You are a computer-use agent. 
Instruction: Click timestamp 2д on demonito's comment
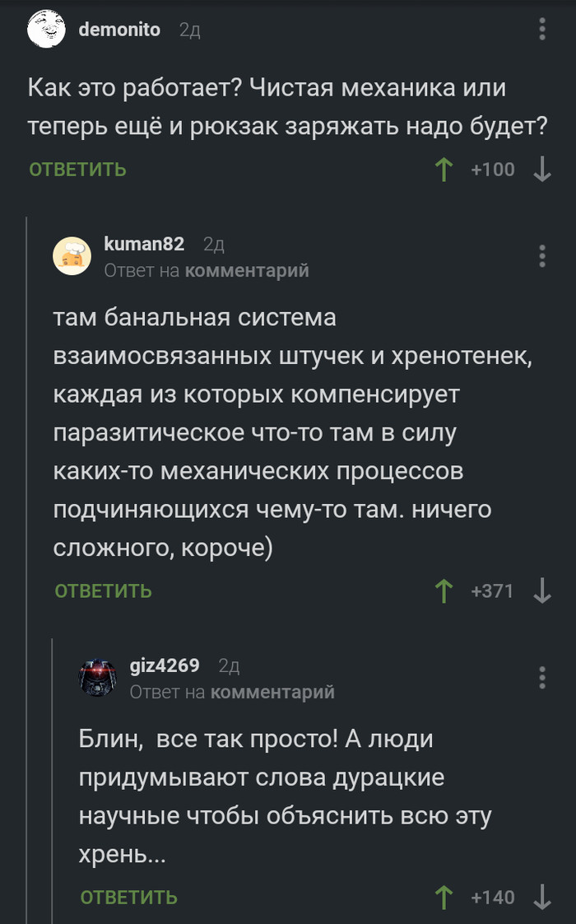pyautogui.click(x=188, y=30)
